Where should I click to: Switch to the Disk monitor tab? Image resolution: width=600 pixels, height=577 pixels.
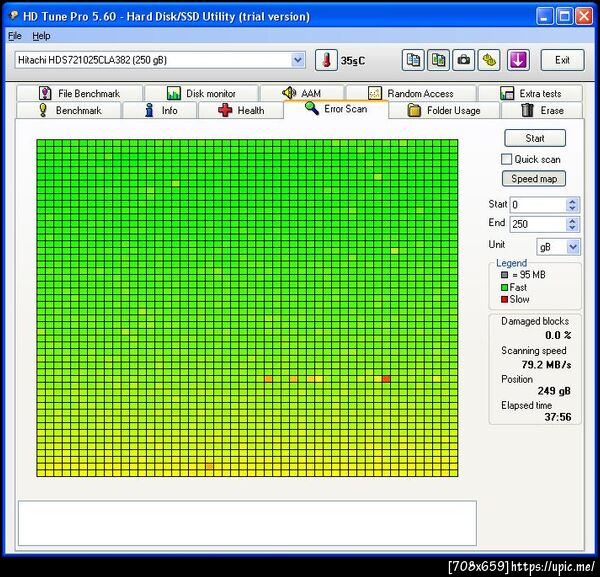201,93
